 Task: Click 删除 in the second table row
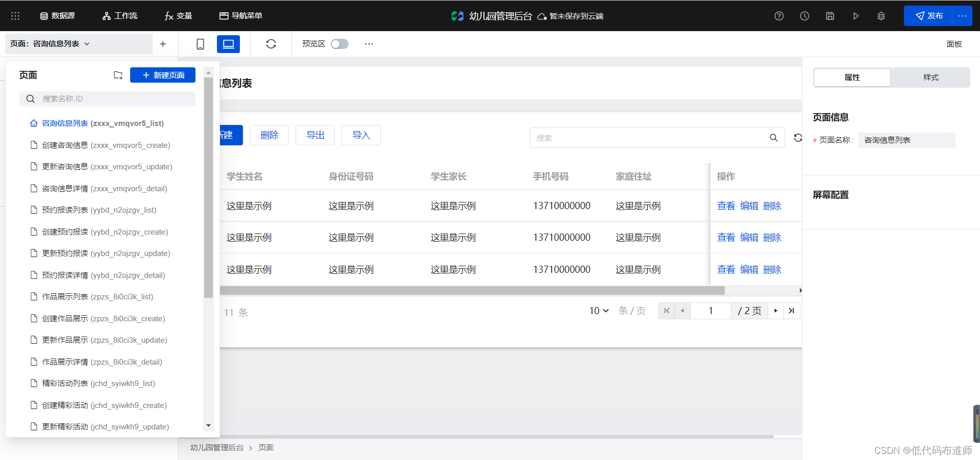772,238
